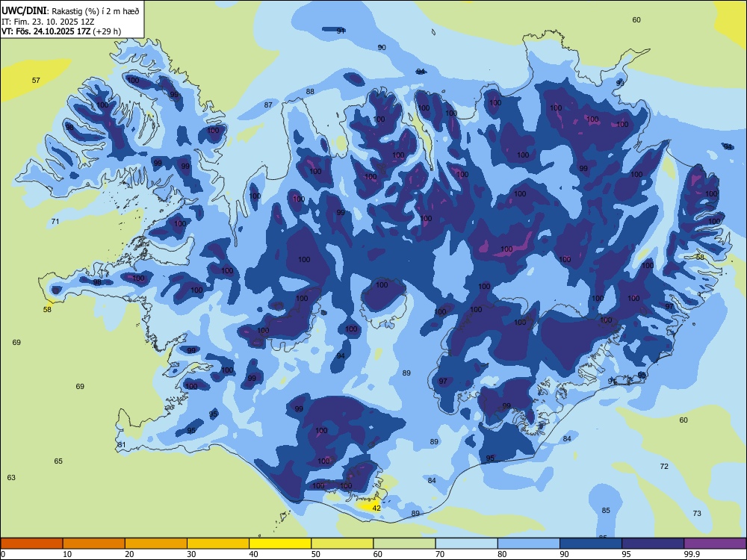
Task: Choose the 30–40 golden legend swatch
Action: (218, 544)
